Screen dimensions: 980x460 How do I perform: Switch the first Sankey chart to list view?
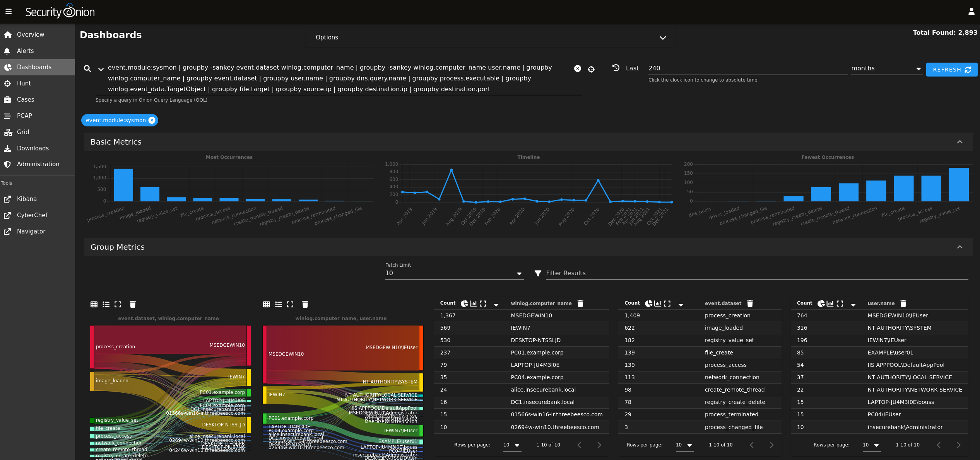pyautogui.click(x=106, y=304)
